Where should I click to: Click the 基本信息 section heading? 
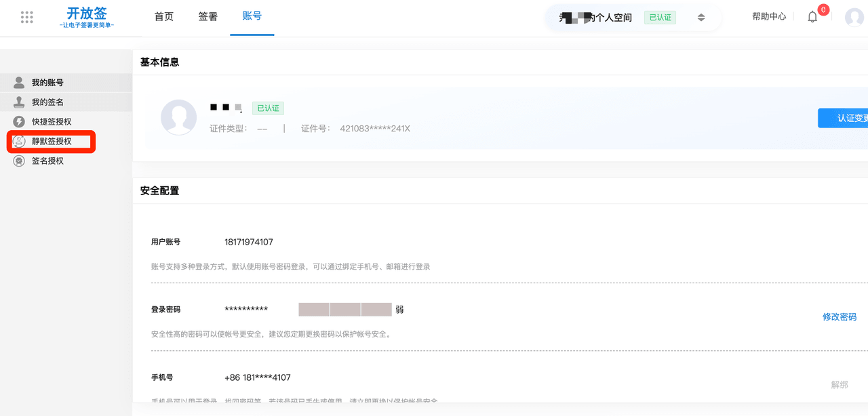pyautogui.click(x=160, y=62)
